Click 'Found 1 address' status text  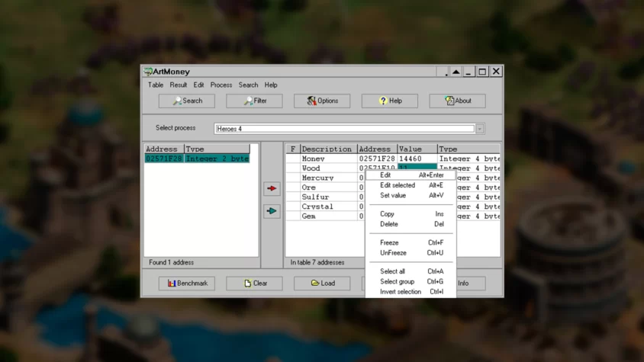click(x=171, y=263)
